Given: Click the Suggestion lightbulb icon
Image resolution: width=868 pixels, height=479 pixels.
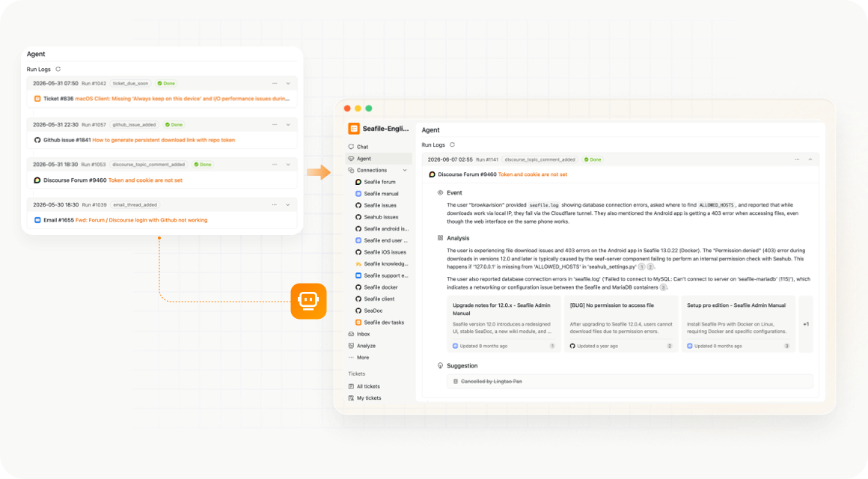Looking at the screenshot, I should pyautogui.click(x=440, y=365).
